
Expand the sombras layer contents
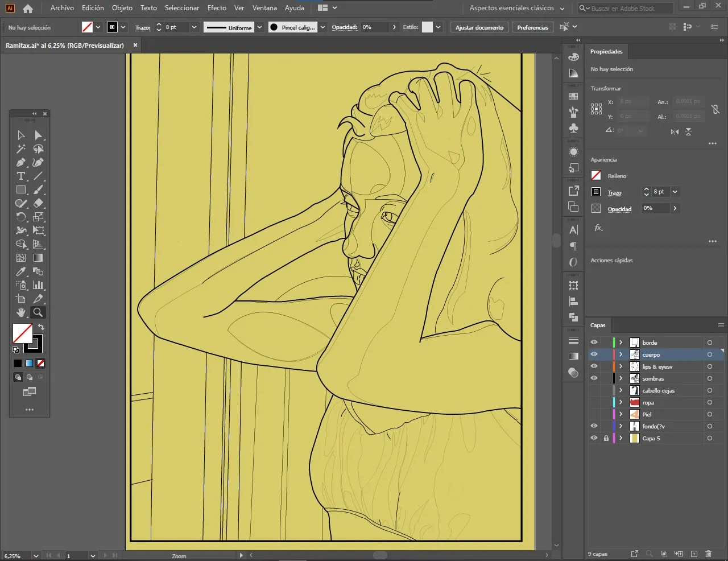point(621,378)
